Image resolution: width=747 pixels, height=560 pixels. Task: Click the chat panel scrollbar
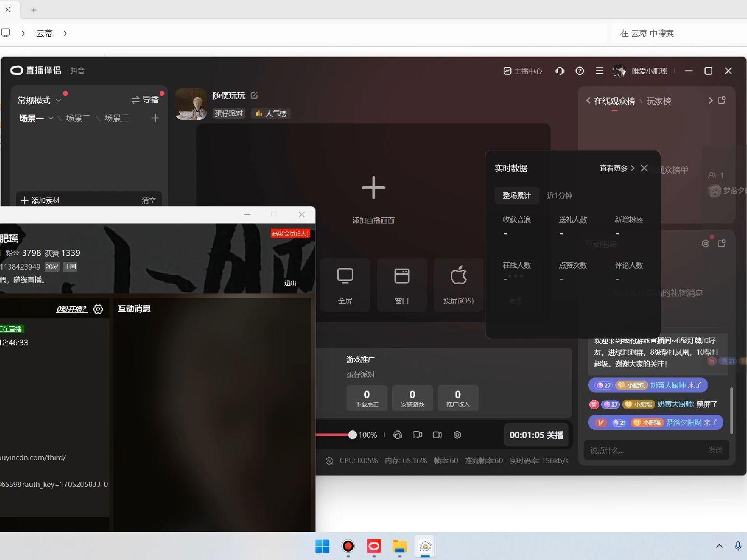[x=731, y=410]
